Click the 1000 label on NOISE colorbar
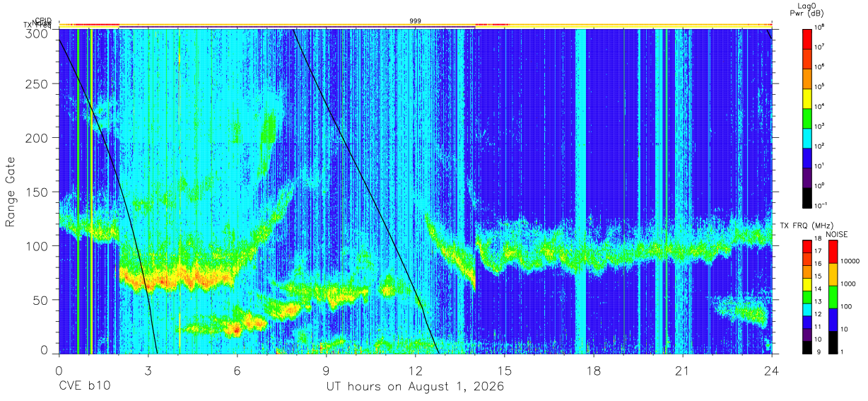The width and height of the screenshot is (868, 401). 848,284
